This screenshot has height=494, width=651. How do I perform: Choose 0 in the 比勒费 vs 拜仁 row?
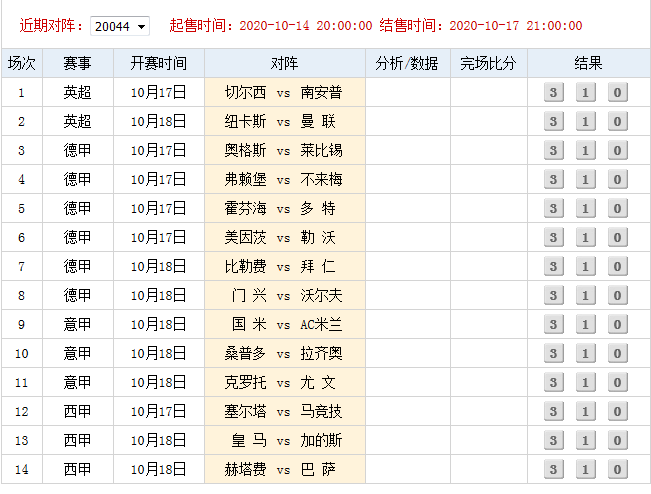tap(617, 266)
